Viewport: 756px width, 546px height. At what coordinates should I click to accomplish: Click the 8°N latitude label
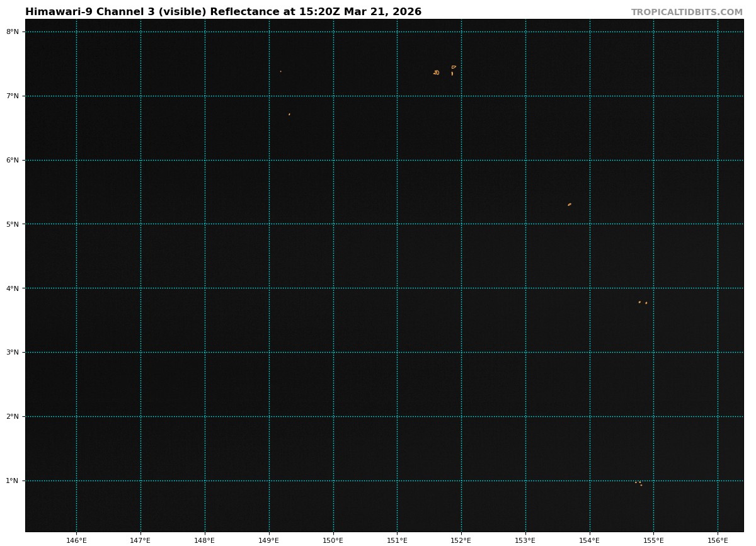coord(13,31)
